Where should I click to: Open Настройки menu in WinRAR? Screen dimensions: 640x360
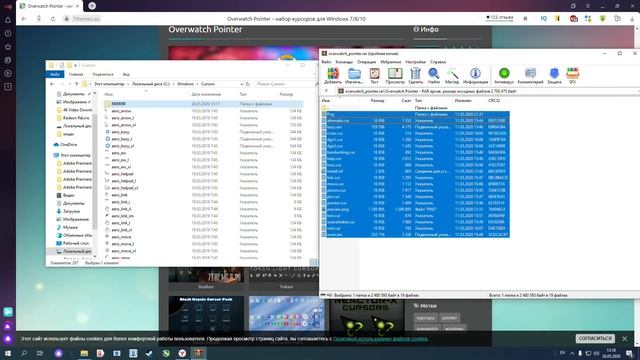(x=416, y=62)
